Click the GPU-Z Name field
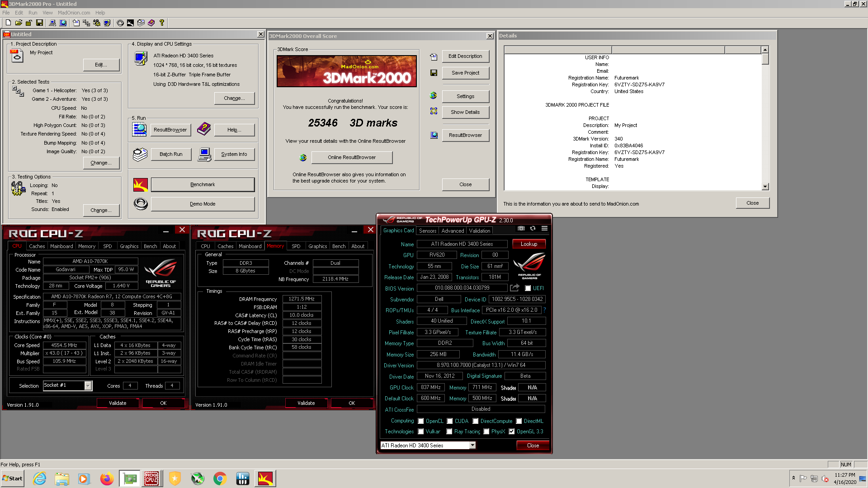Viewport: 868px width, 488px height. (462, 244)
